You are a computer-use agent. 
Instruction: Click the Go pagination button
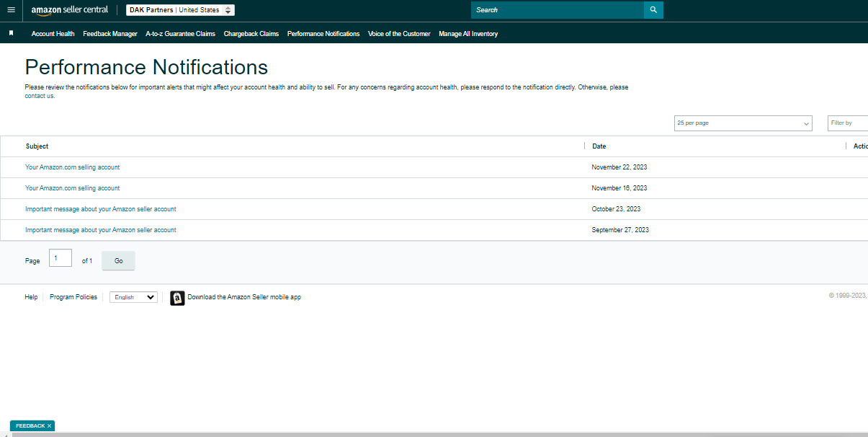click(118, 261)
